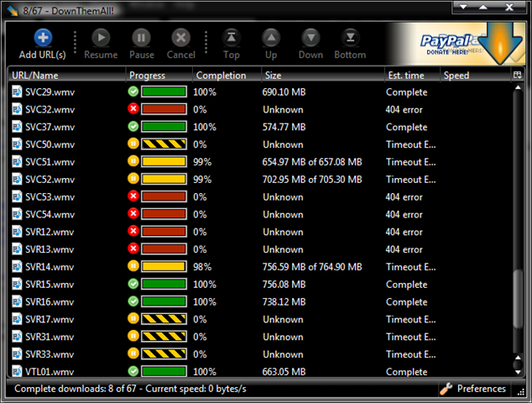Sort by the Completion column header
Image resolution: width=532 pixels, height=403 pixels.
click(x=227, y=76)
